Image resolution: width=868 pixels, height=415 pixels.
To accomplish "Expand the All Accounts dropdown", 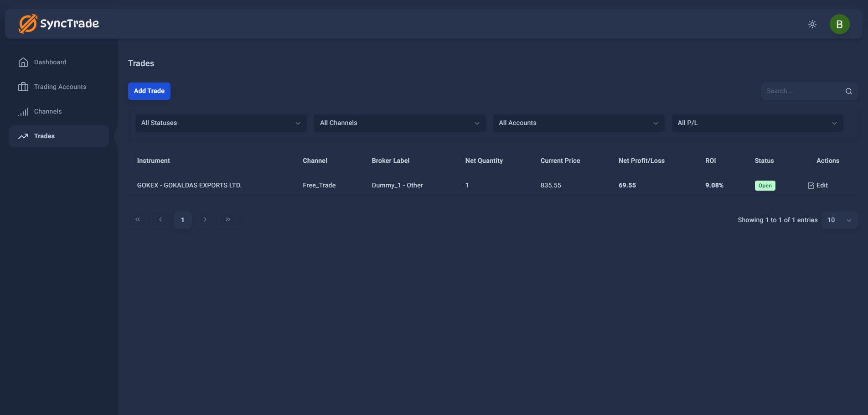I will [x=578, y=123].
